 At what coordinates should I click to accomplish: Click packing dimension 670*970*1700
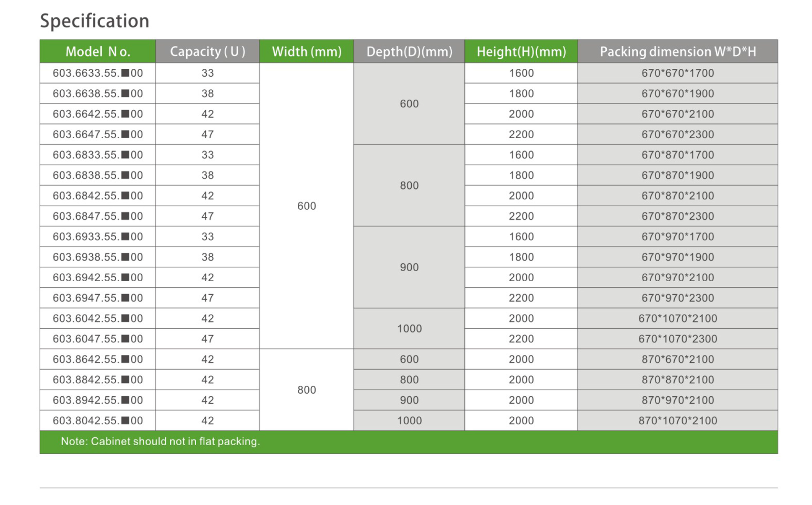click(x=678, y=237)
